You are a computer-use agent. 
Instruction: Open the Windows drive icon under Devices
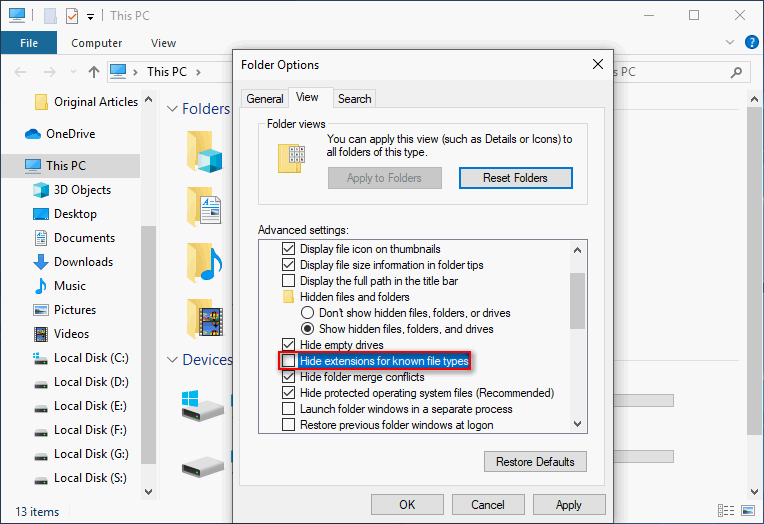click(x=203, y=405)
